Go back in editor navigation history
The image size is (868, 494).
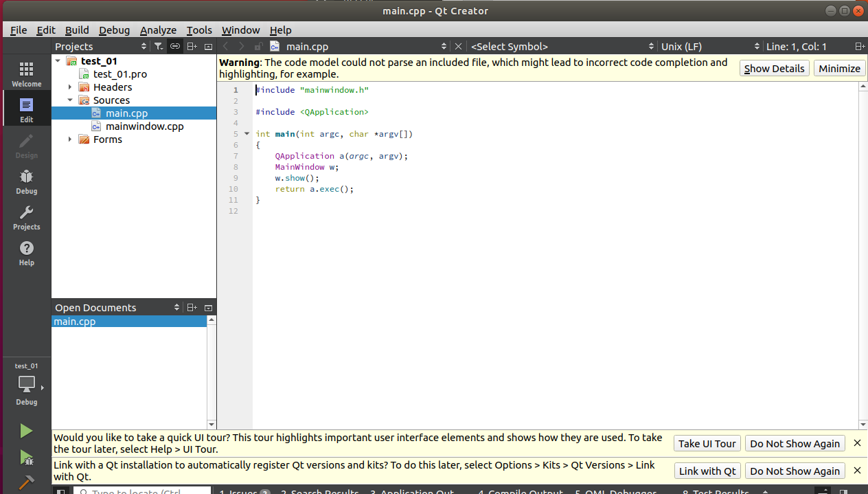tap(226, 46)
